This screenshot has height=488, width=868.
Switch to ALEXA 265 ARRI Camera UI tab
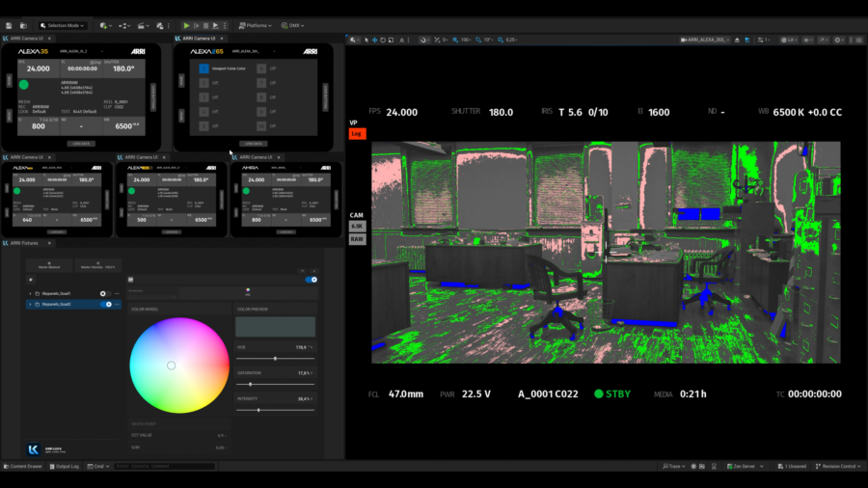click(x=199, y=39)
